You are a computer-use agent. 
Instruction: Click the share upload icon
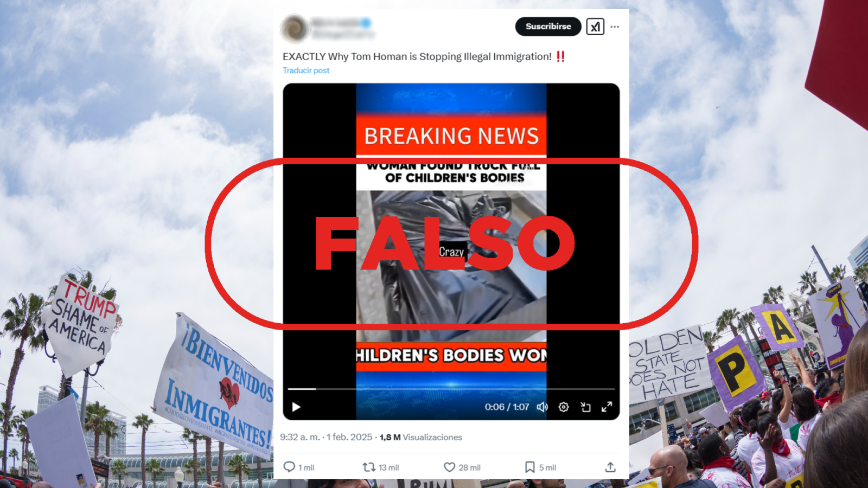[x=610, y=467]
